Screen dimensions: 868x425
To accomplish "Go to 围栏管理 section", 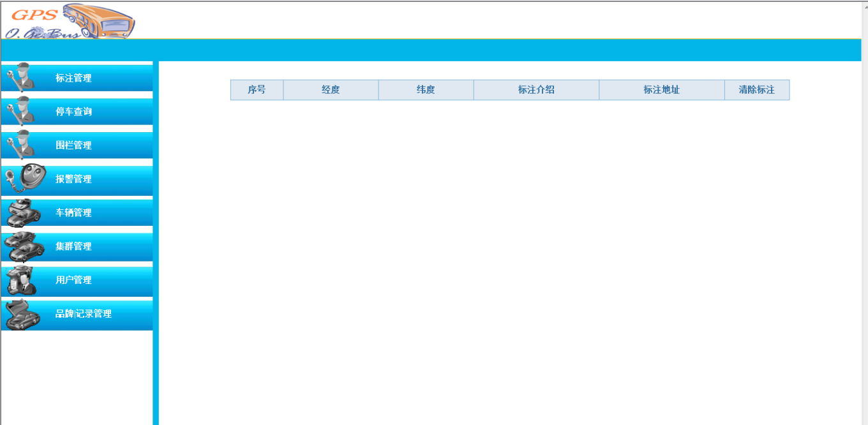I will pos(77,145).
